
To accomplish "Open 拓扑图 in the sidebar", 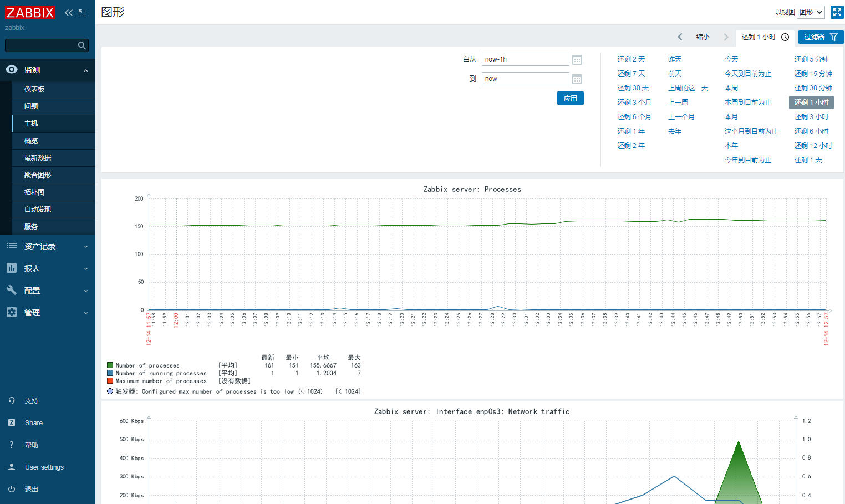I will point(53,192).
